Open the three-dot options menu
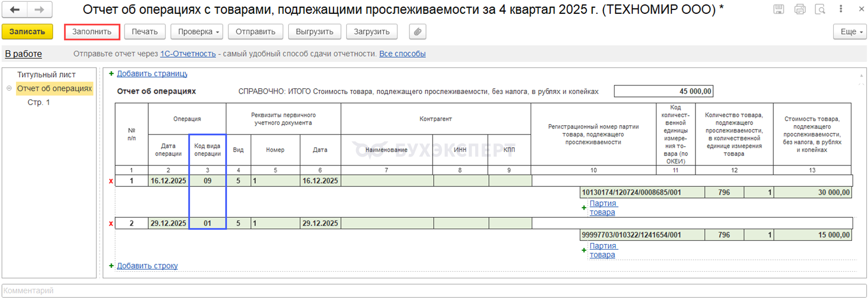 (841, 9)
